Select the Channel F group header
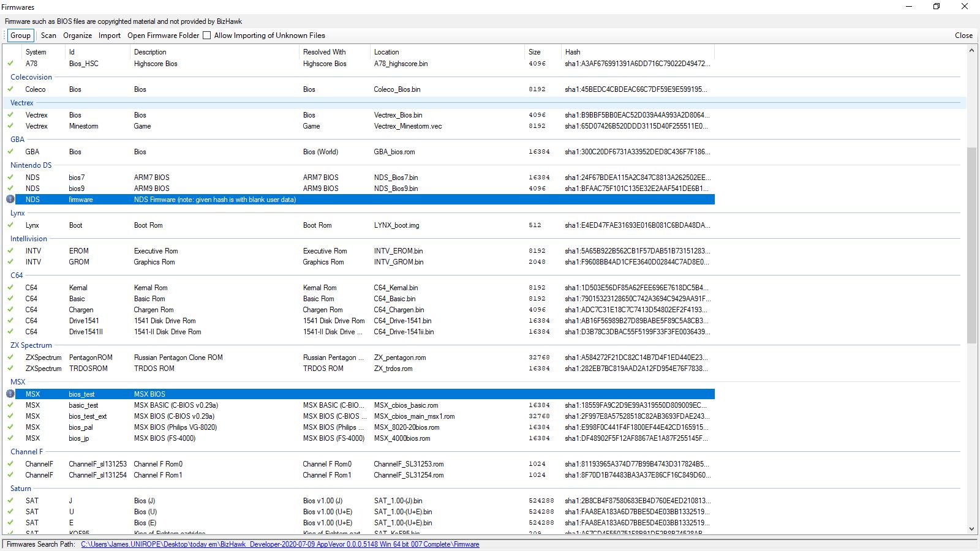Screen dimensions: 980x551 click(x=27, y=452)
